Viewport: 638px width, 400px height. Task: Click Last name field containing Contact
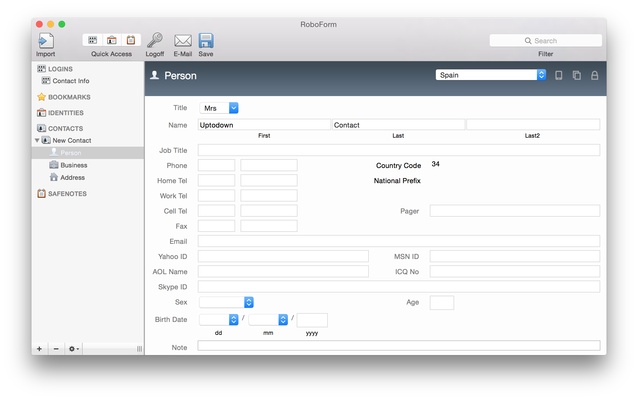click(398, 125)
